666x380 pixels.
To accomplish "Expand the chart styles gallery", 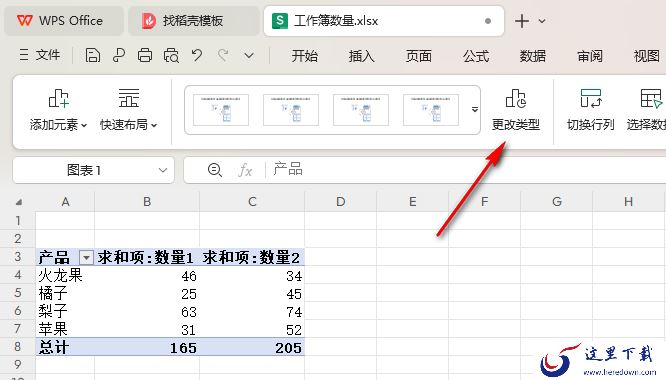I will 475,110.
